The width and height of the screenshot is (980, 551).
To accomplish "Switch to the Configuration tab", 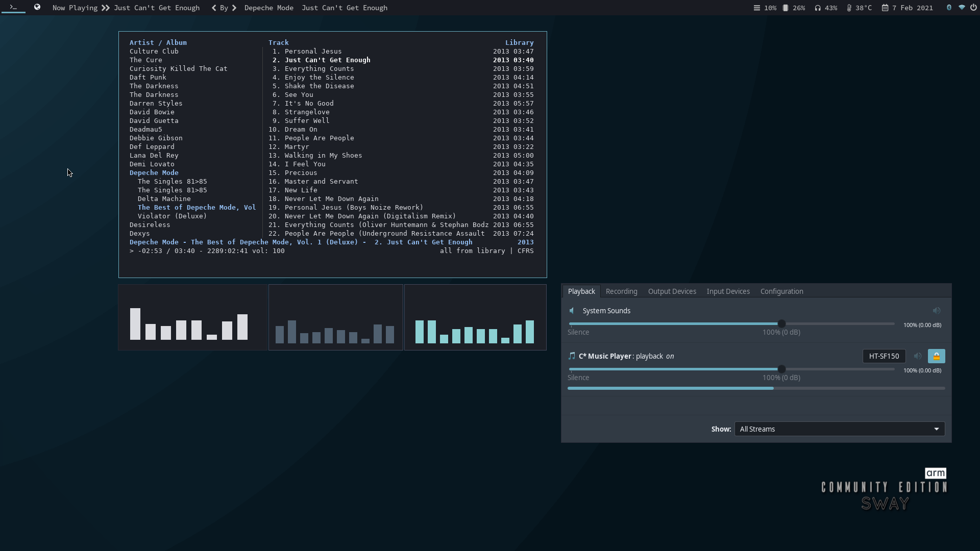I will (781, 291).
